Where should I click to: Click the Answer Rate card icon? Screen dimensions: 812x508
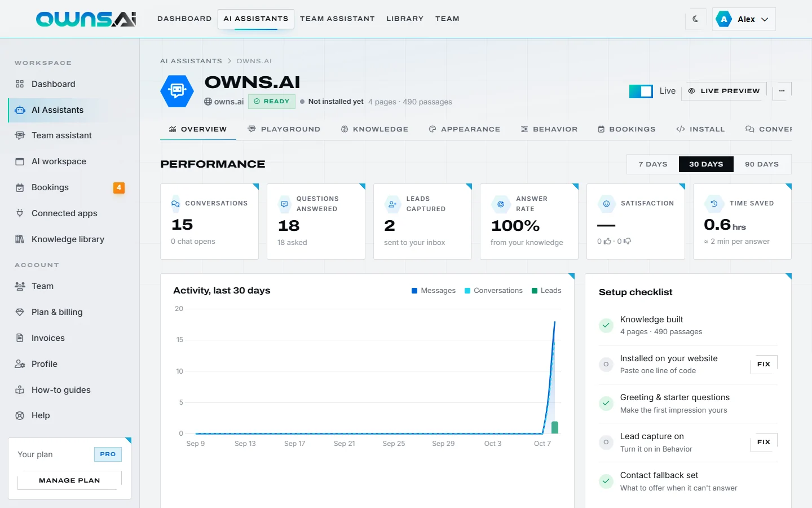pos(501,204)
